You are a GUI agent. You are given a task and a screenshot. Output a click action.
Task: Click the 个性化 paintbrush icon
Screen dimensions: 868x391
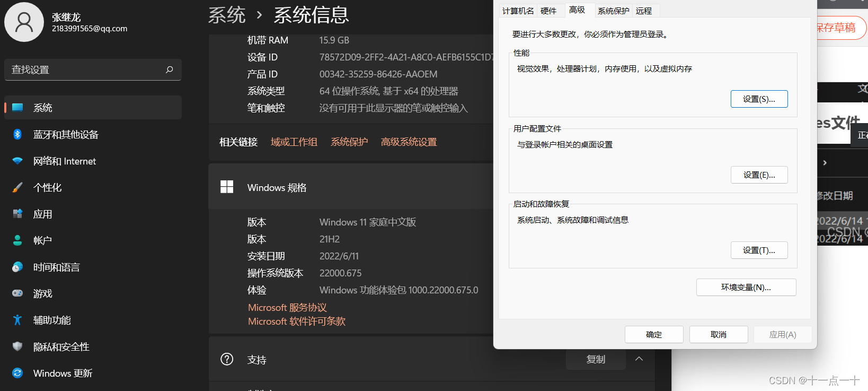(17, 187)
